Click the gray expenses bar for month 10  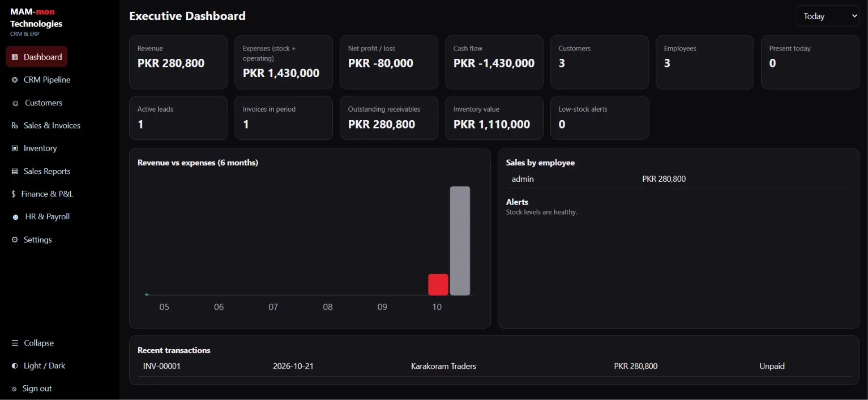click(x=460, y=241)
